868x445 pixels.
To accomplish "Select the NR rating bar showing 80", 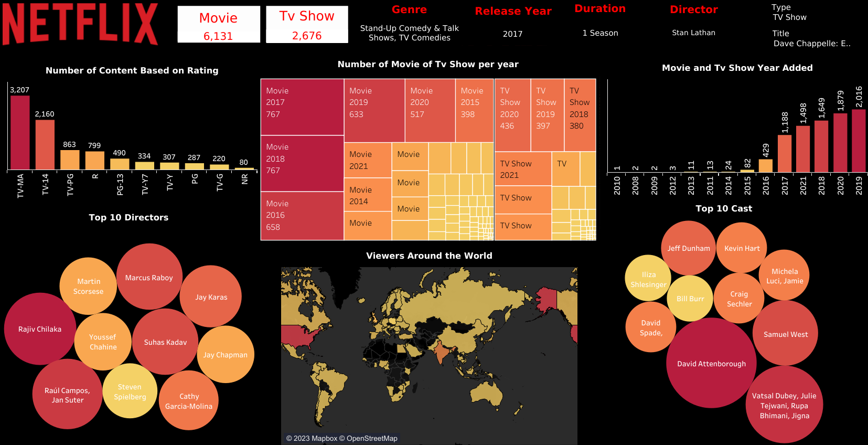I will tap(244, 168).
